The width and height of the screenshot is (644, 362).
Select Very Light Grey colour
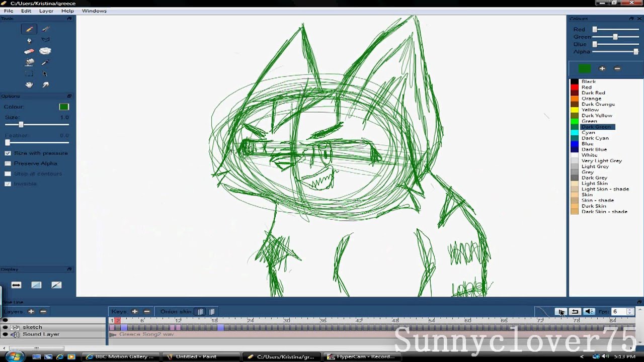(601, 160)
